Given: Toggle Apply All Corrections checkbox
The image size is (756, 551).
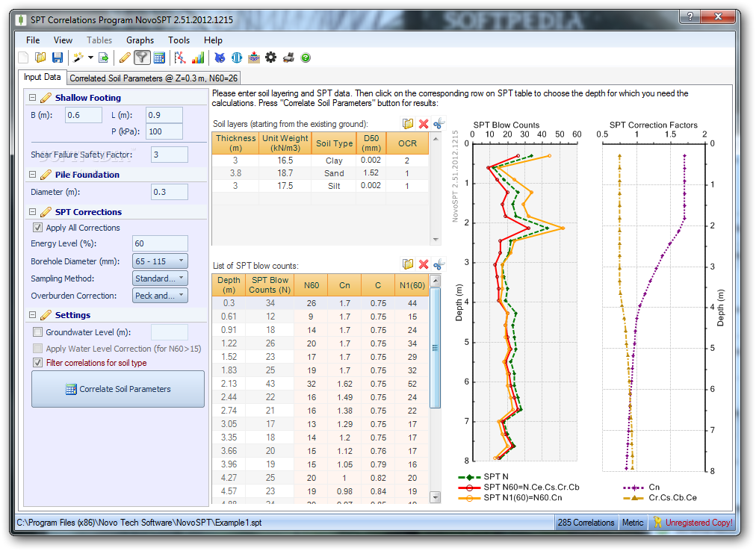Looking at the screenshot, I should 37,228.
